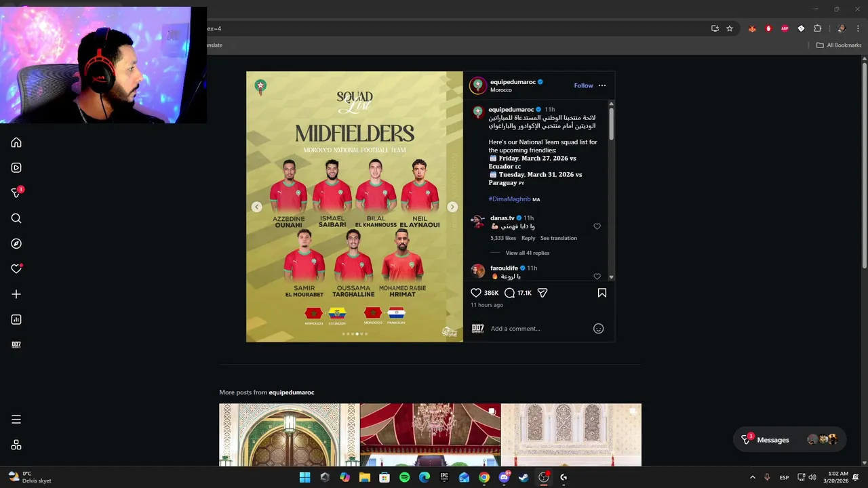Open the MetaMask fox extension
868x488 pixels.
tap(752, 28)
